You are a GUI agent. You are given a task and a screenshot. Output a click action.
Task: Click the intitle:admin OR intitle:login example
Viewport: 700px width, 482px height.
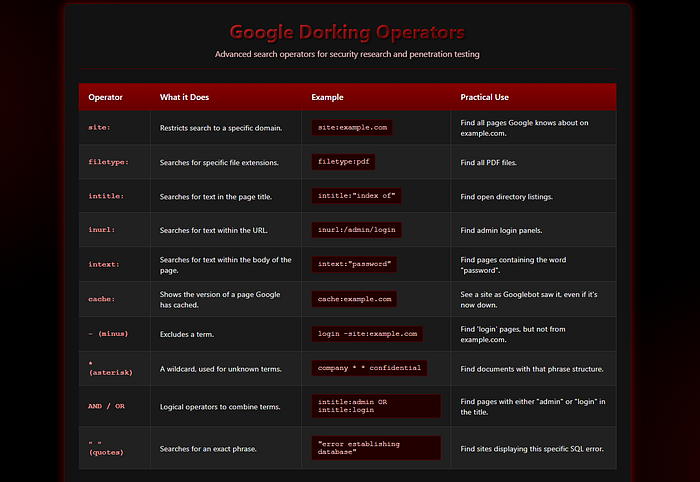376,406
